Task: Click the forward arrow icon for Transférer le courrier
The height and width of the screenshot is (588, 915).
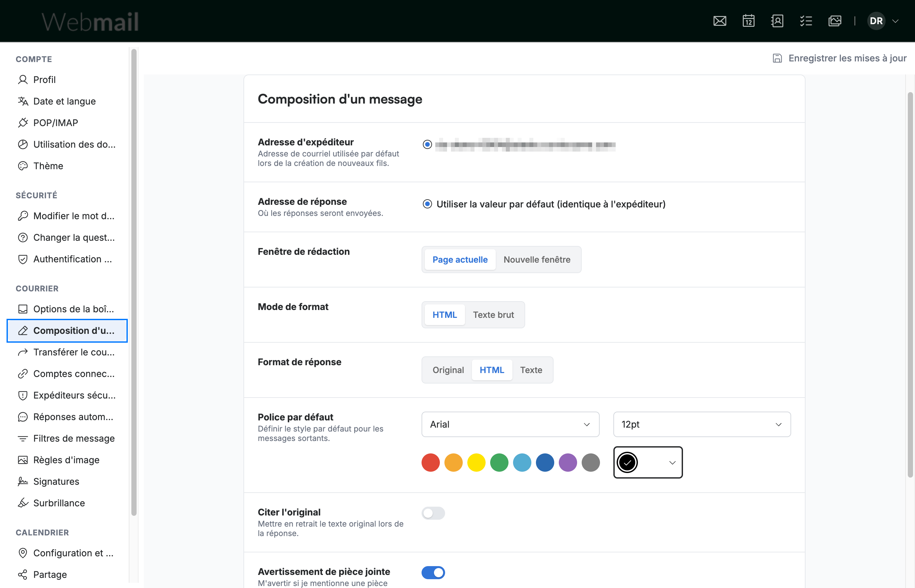Action: (23, 352)
